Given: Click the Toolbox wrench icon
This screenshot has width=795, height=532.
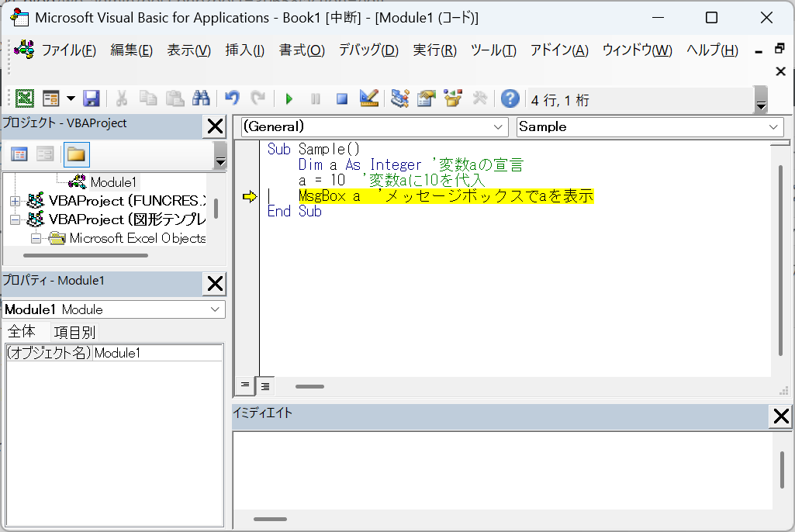Looking at the screenshot, I should [x=479, y=98].
